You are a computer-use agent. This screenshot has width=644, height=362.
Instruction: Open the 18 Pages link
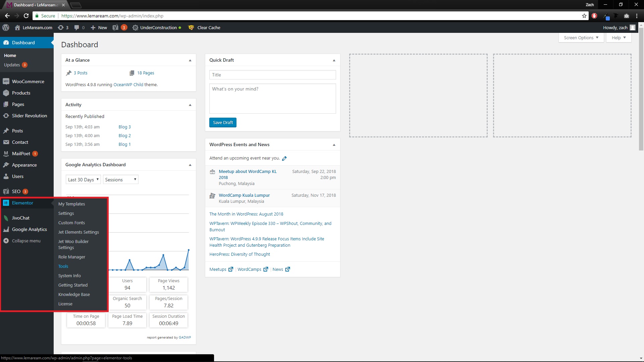pos(146,73)
